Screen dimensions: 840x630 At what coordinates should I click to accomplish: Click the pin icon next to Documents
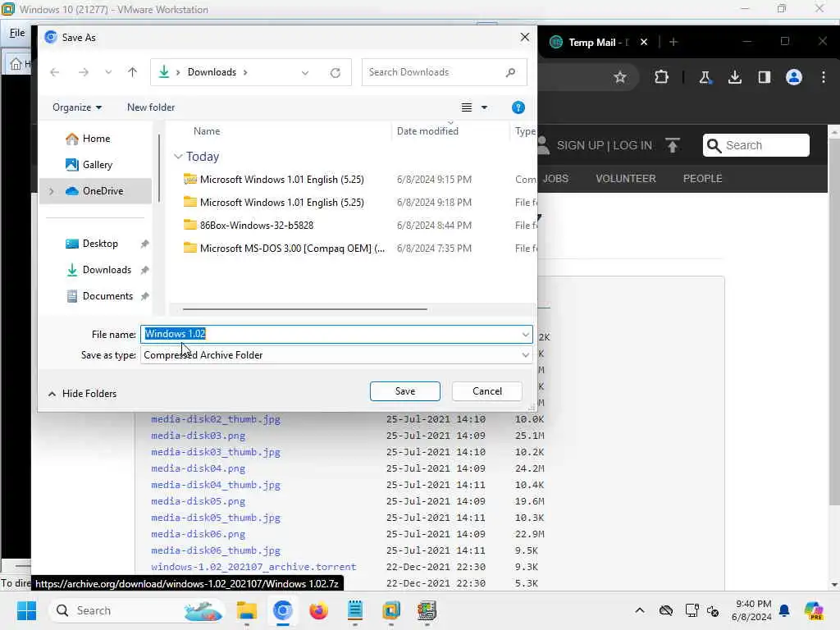tap(144, 296)
